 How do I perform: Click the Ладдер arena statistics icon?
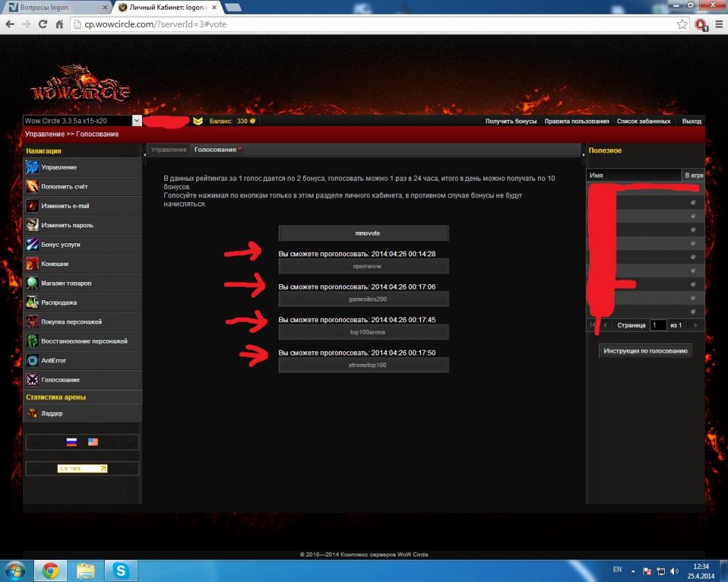32,414
